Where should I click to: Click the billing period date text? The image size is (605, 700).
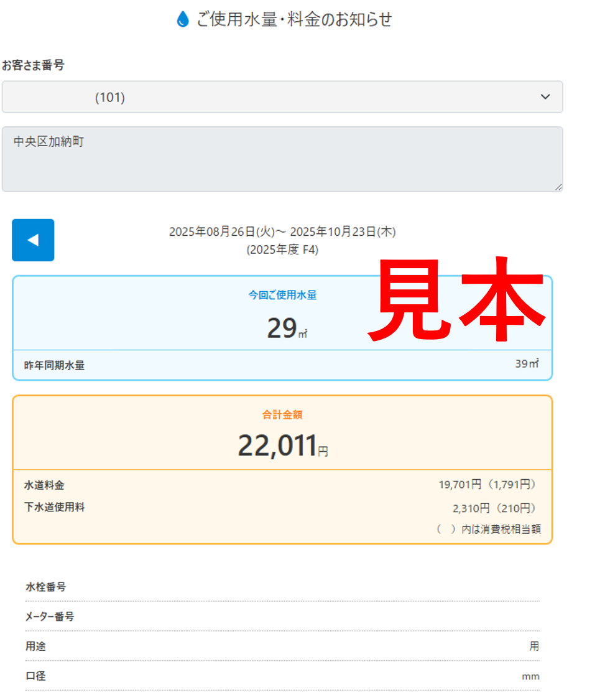(x=282, y=231)
